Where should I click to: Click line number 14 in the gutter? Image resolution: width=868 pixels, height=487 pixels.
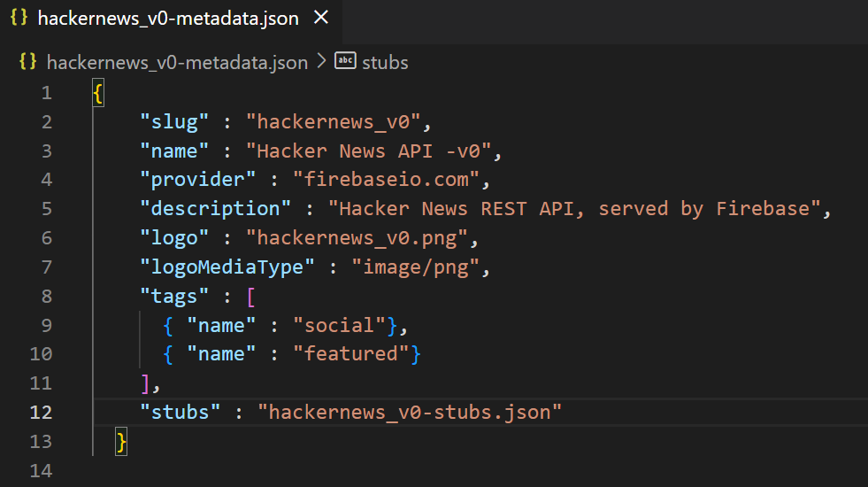pos(41,470)
